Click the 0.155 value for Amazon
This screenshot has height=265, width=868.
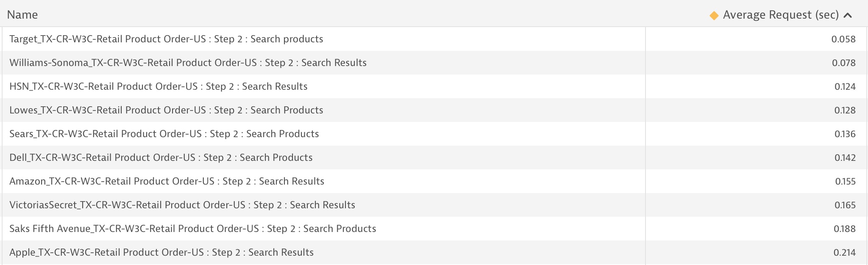point(846,181)
